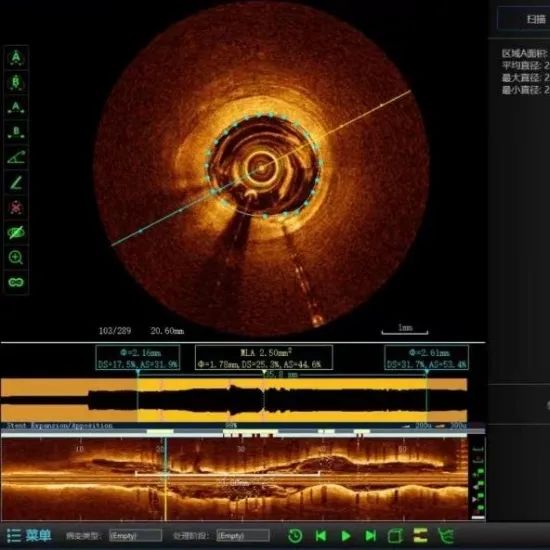This screenshot has height=550, width=550.
Task: Toggle the 3D cube view icon
Action: [x=395, y=536]
